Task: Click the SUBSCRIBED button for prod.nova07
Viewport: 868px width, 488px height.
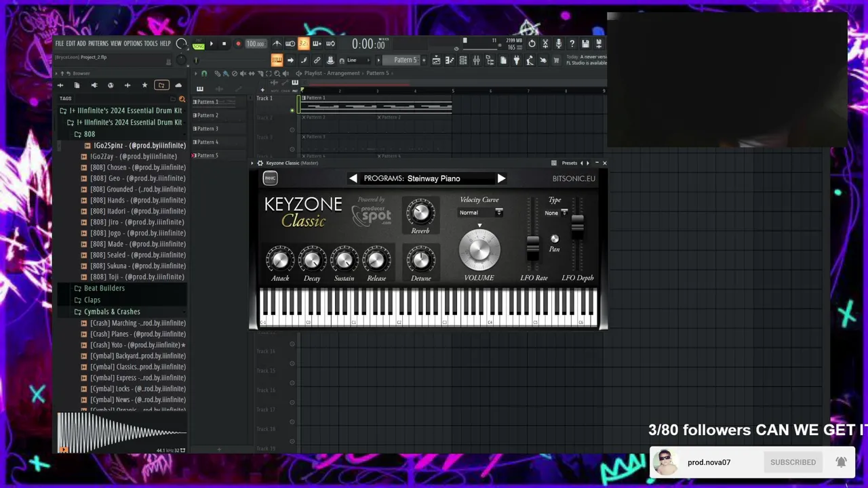Action: pos(793,462)
